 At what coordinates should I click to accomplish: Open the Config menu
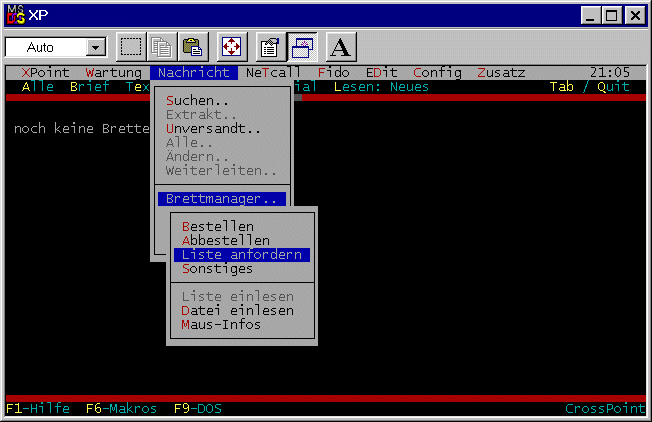coord(437,73)
